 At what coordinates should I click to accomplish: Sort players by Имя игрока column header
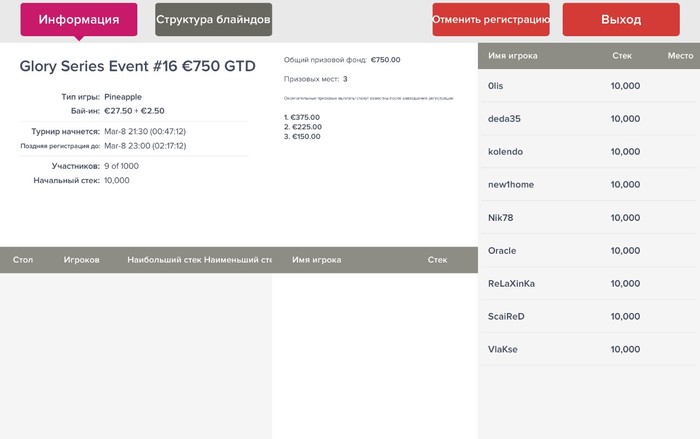pos(512,56)
